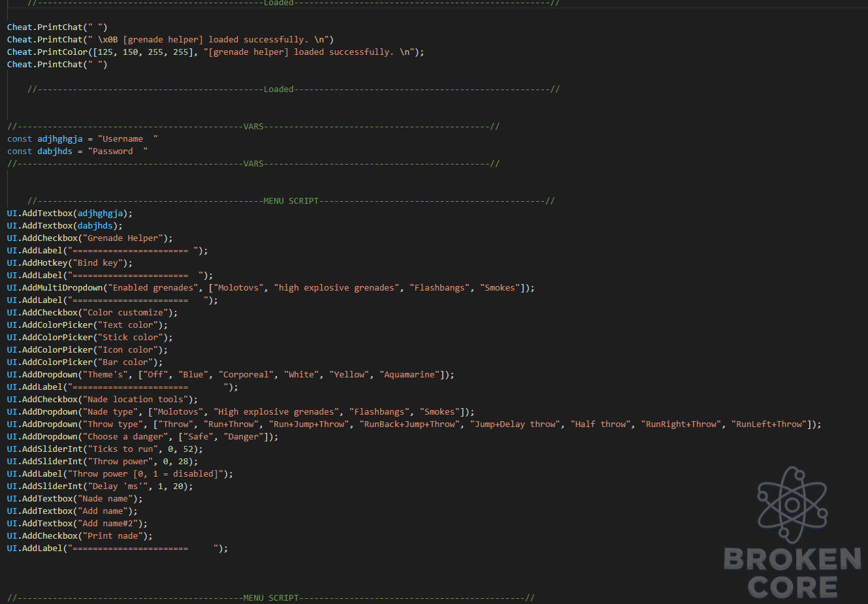
Task: Click the "Throw type" dropdown string
Action: 112,424
